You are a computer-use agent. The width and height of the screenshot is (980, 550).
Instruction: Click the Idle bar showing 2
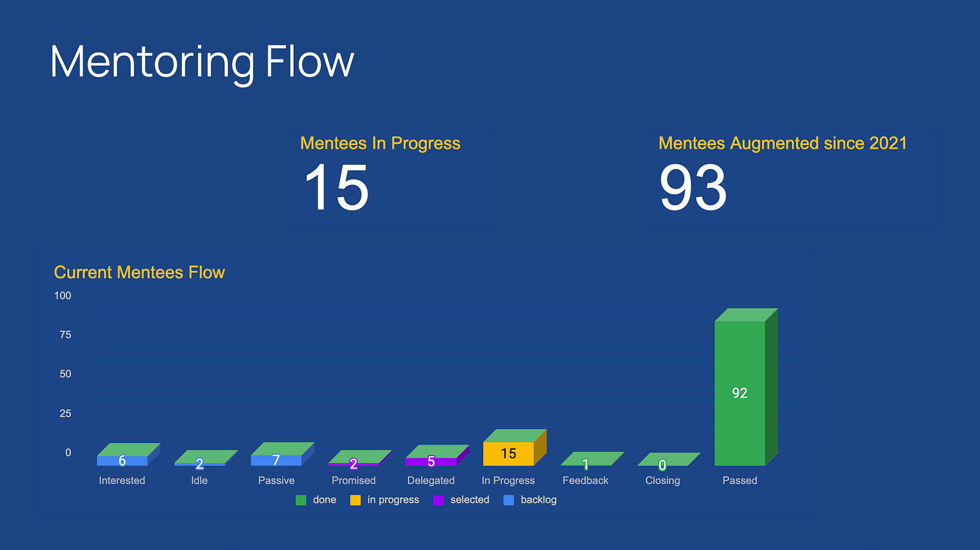206,458
